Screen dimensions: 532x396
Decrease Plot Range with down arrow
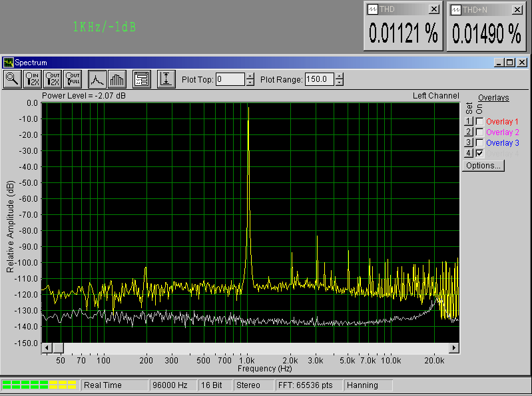(340, 83)
